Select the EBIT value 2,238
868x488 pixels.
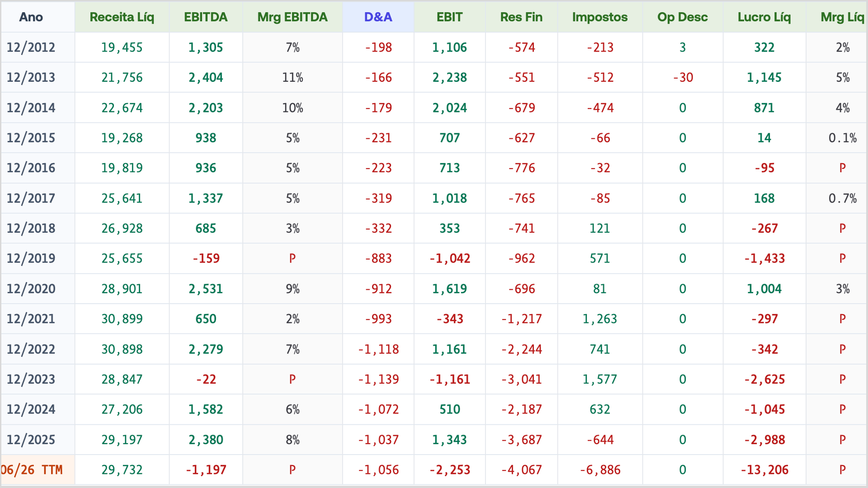(450, 78)
